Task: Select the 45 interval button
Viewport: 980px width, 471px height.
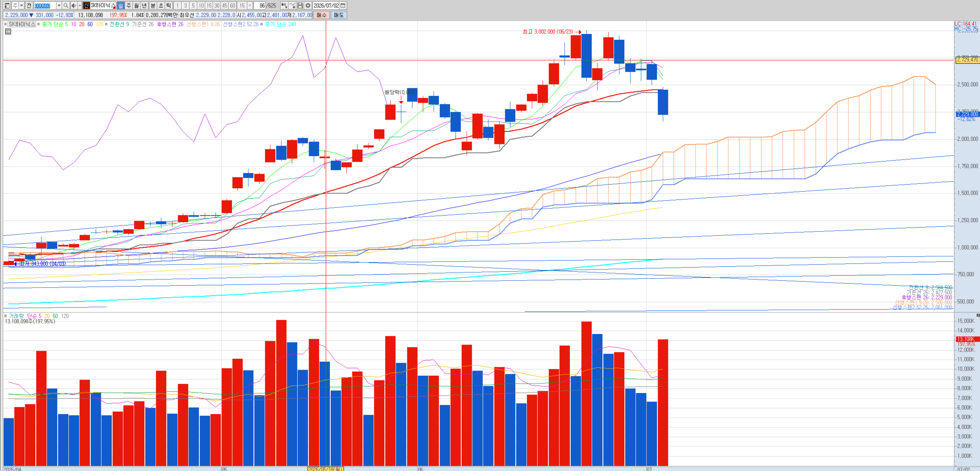Action: [x=225, y=5]
